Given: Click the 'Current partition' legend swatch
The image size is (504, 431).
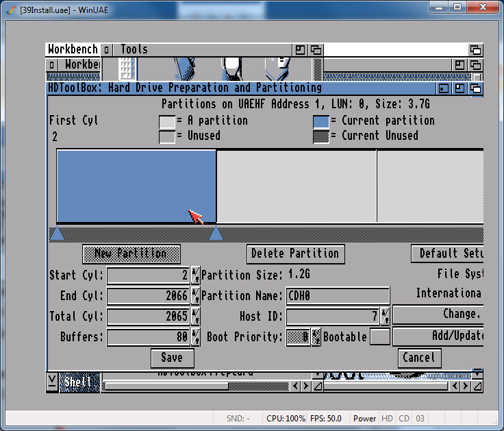Looking at the screenshot, I should click(x=321, y=122).
